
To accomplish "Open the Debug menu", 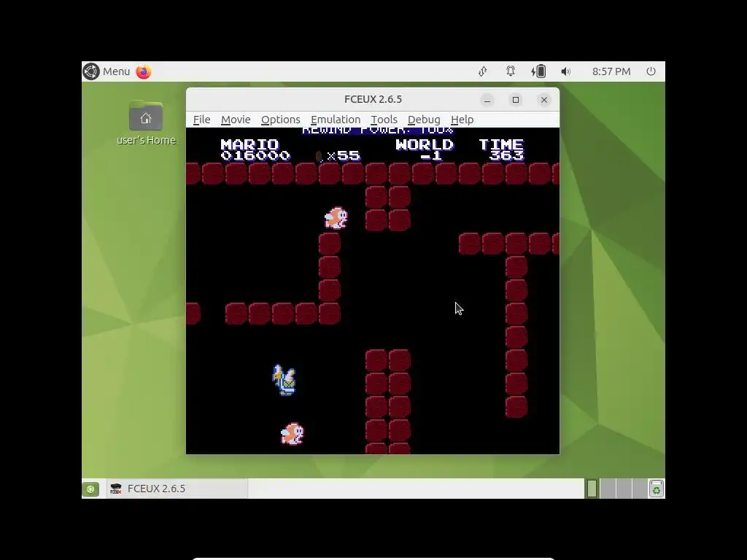I will pyautogui.click(x=424, y=120).
